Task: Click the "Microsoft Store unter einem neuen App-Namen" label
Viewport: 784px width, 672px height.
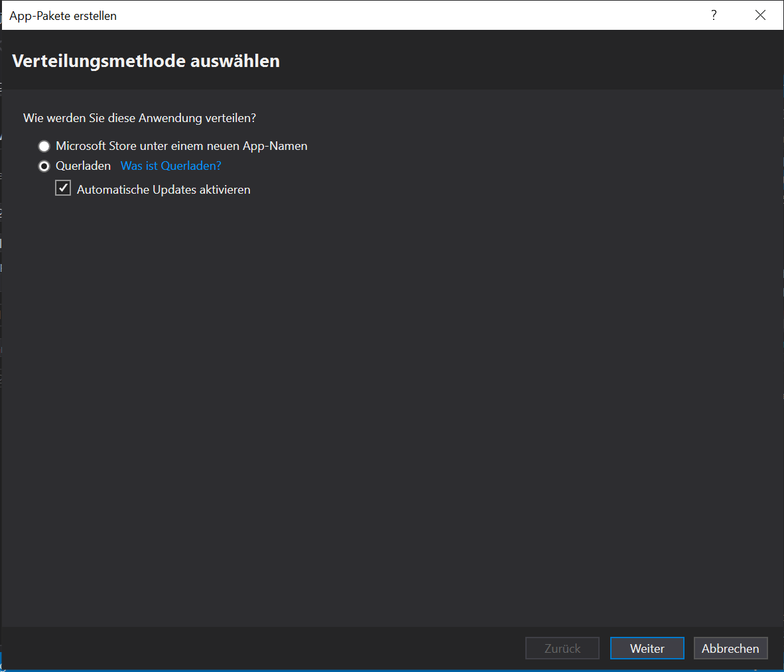Action: point(181,146)
